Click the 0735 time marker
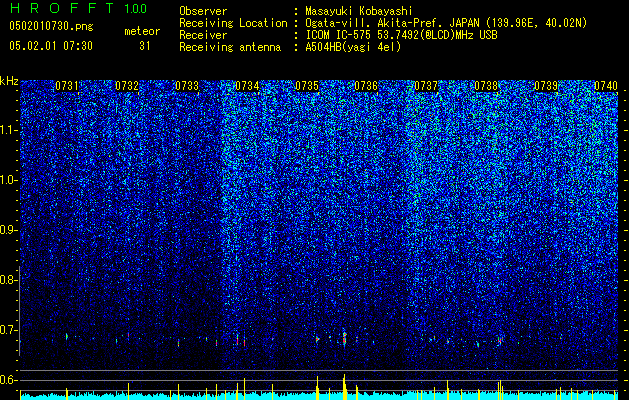 click(x=307, y=86)
